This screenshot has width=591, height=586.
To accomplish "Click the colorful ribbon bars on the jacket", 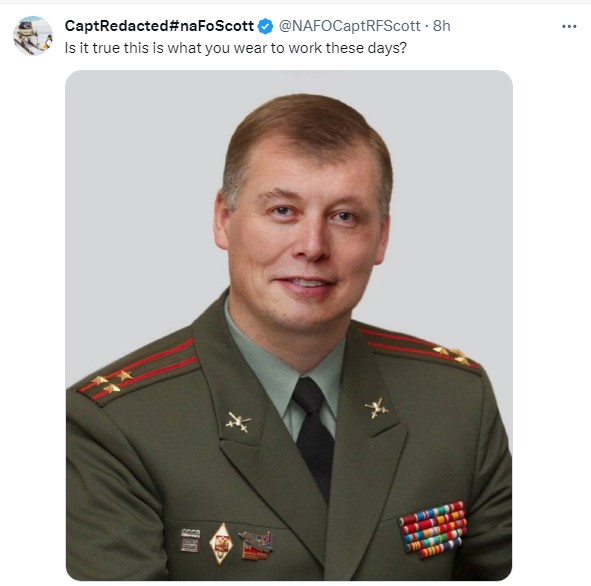I will click(x=433, y=529).
